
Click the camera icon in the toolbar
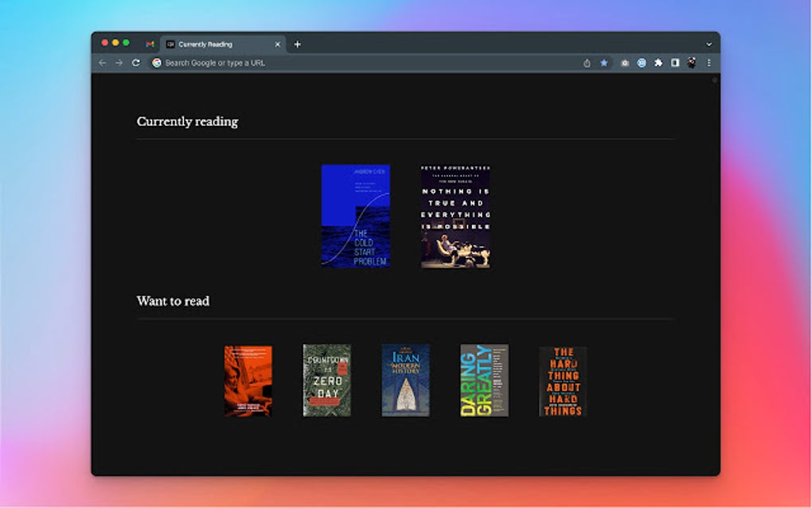624,62
